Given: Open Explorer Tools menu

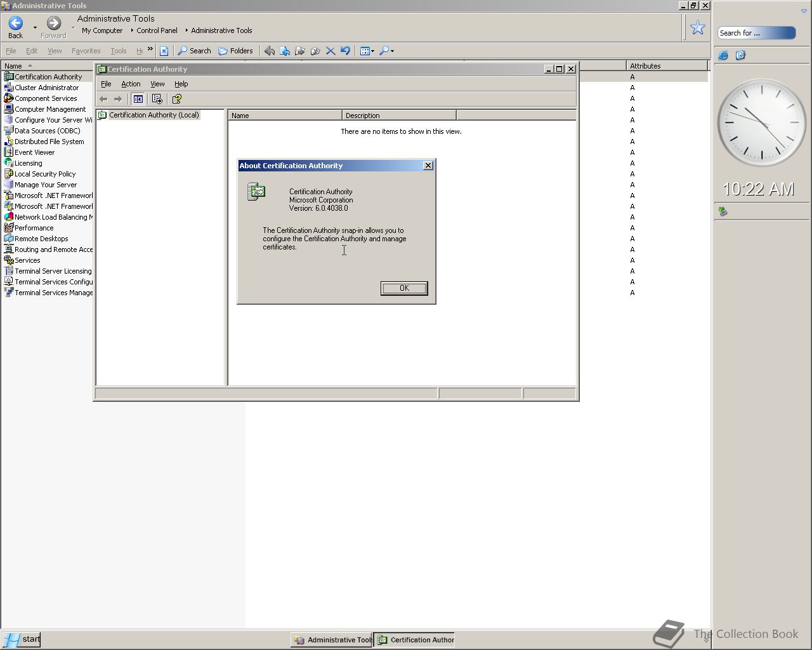Looking at the screenshot, I should click(x=119, y=51).
